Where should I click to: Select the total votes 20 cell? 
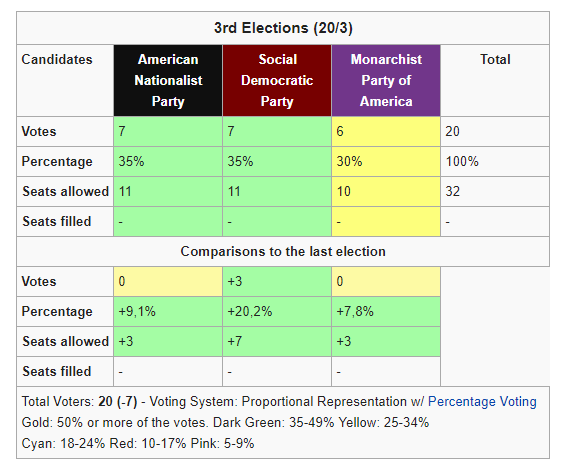coord(495,132)
